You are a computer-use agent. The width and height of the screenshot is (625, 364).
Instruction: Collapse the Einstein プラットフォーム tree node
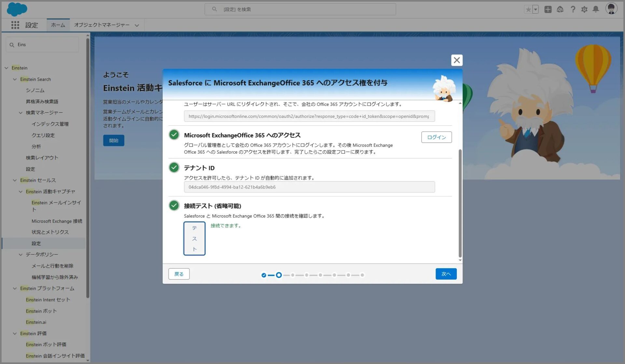15,288
